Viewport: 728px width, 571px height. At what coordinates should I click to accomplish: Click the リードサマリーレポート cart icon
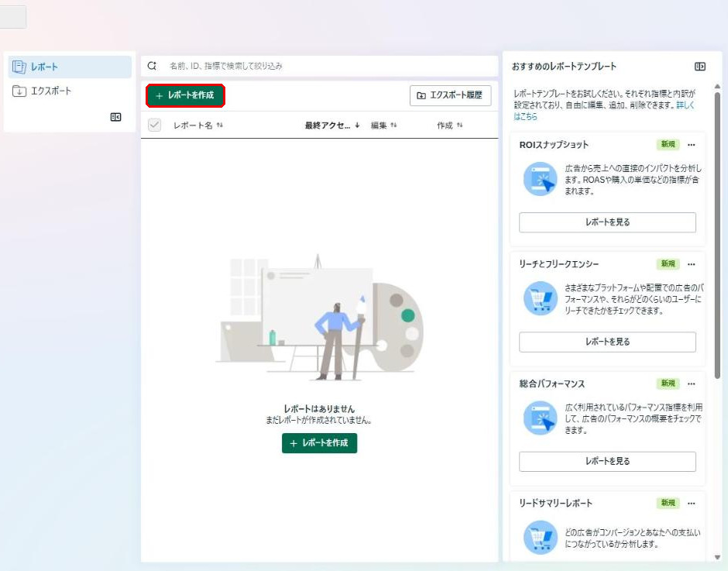[x=540, y=537]
